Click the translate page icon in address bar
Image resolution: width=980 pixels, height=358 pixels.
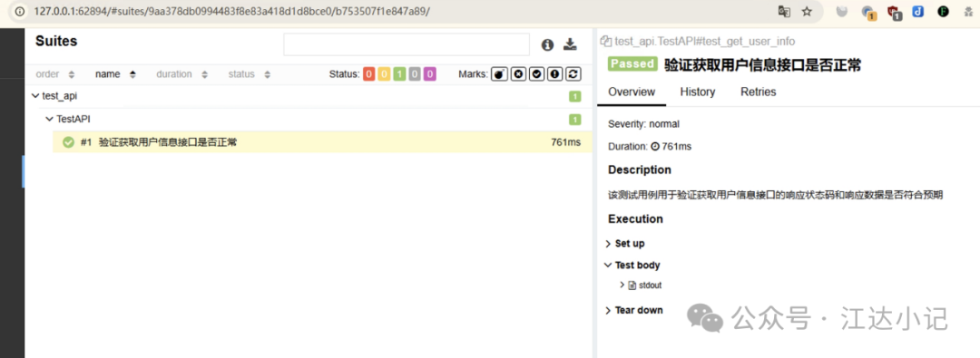(x=784, y=11)
